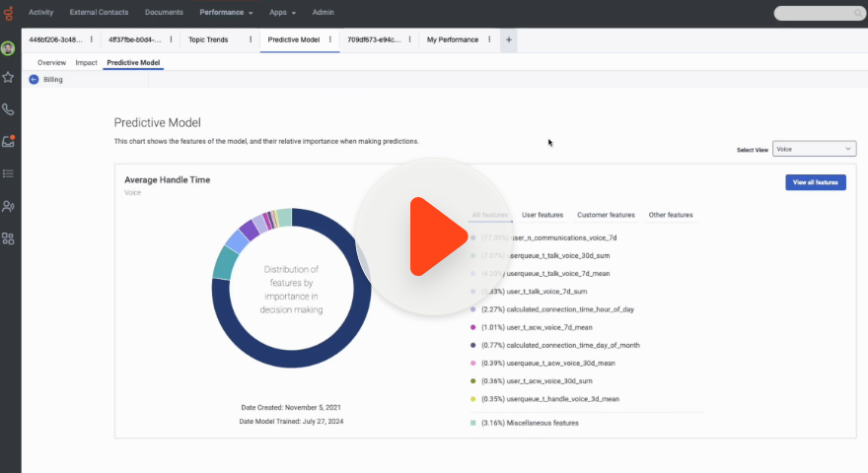
Task: Select the Customer features filter
Action: click(x=606, y=214)
